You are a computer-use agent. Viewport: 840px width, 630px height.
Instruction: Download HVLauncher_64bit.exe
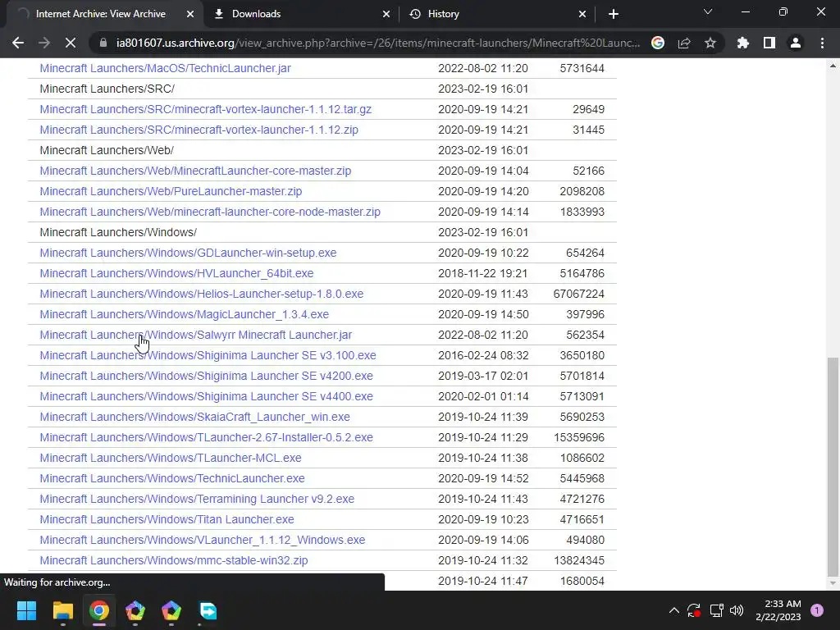(x=177, y=273)
